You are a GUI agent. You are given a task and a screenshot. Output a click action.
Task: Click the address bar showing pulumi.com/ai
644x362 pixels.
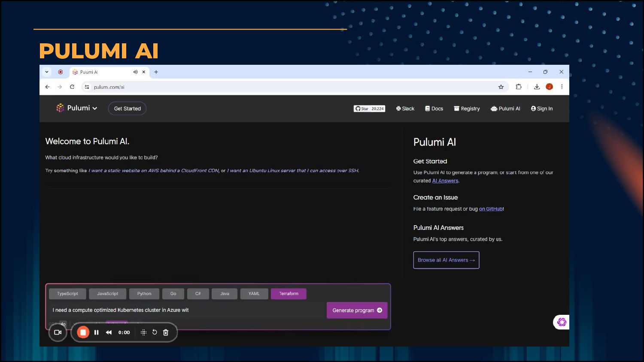coord(294,87)
